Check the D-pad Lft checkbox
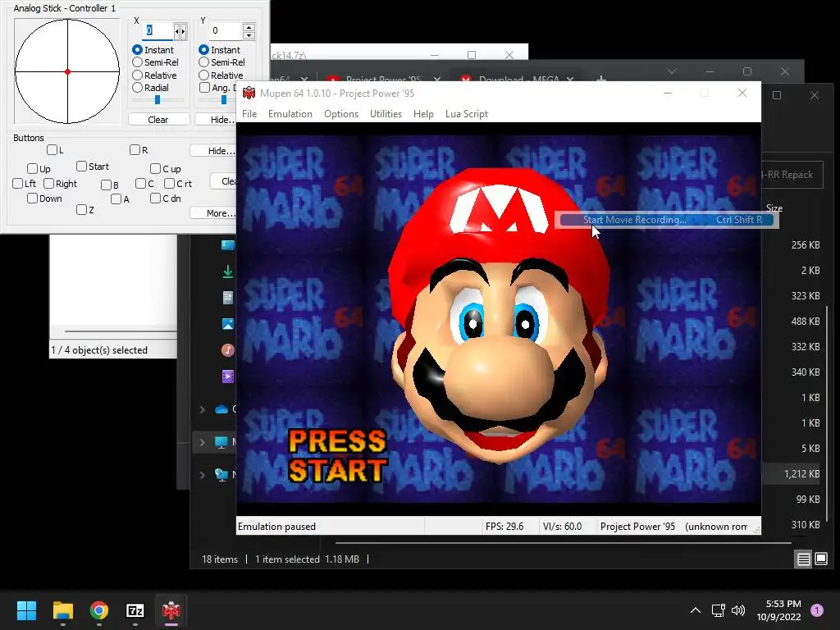840x630 pixels. coord(17,183)
